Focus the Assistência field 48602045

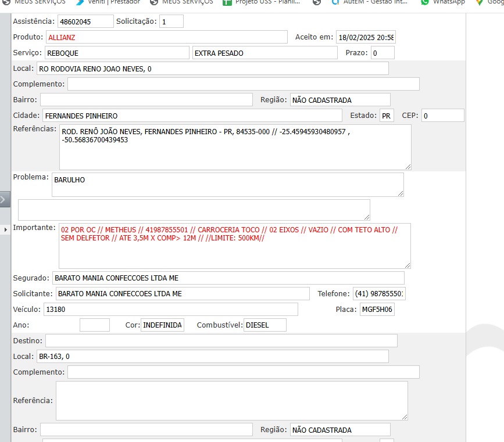click(x=85, y=21)
